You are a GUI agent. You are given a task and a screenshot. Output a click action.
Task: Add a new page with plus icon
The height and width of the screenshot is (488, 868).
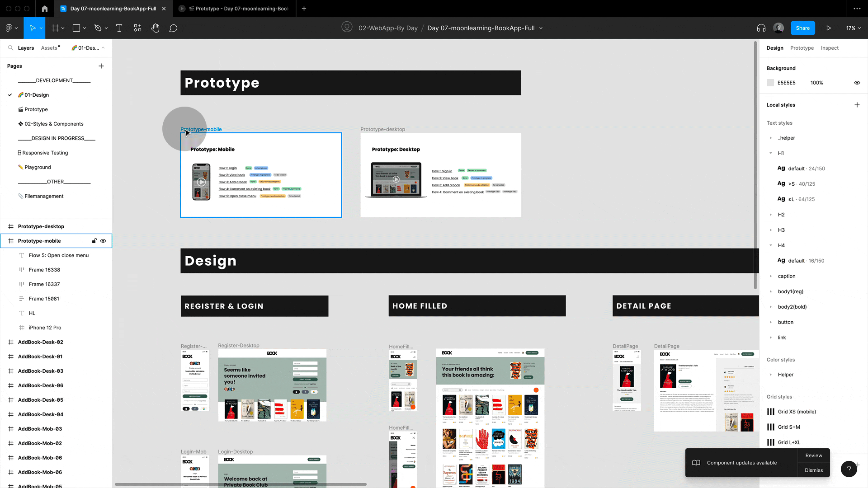[x=101, y=66]
